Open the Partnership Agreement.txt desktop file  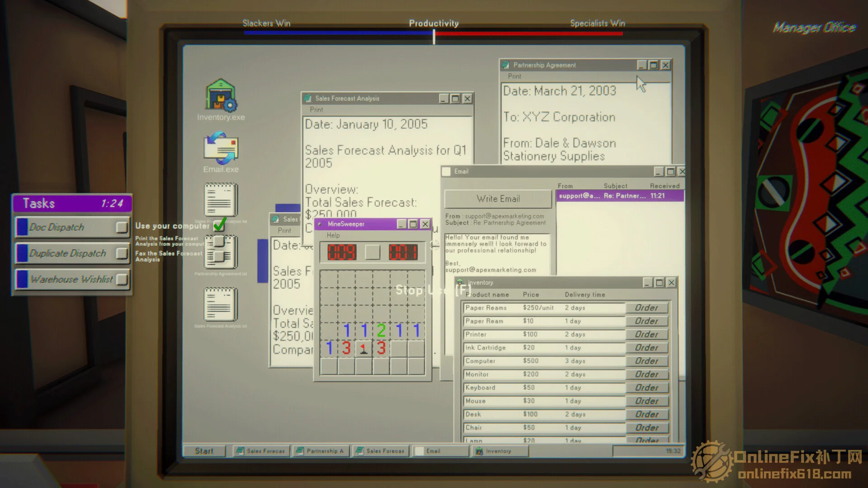click(x=221, y=255)
